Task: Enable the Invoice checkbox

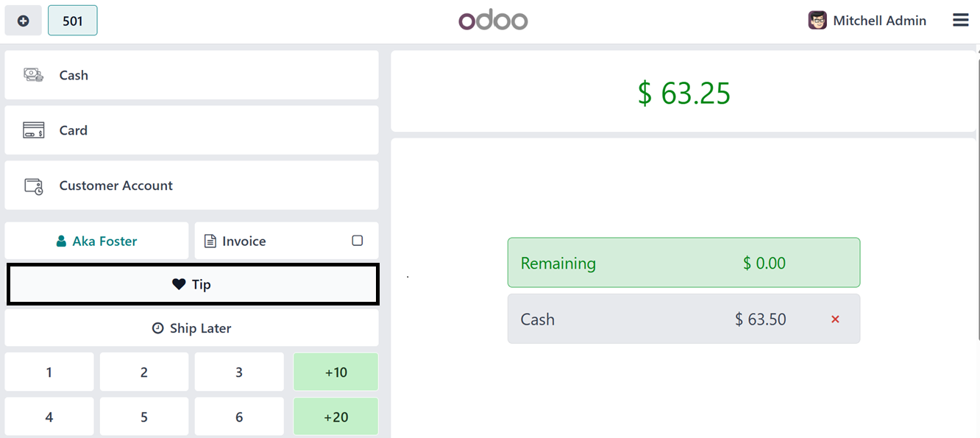Action: tap(358, 241)
